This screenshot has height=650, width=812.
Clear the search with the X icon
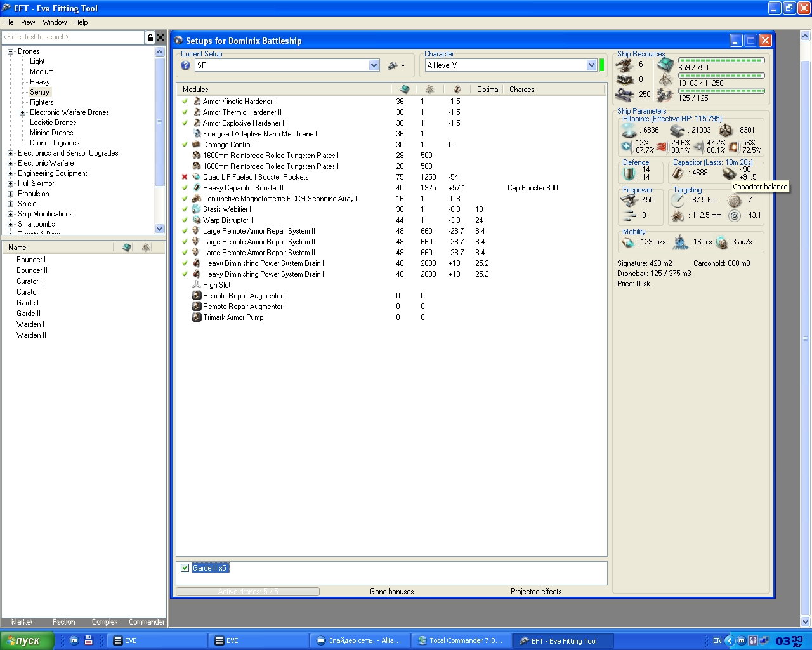coord(160,37)
